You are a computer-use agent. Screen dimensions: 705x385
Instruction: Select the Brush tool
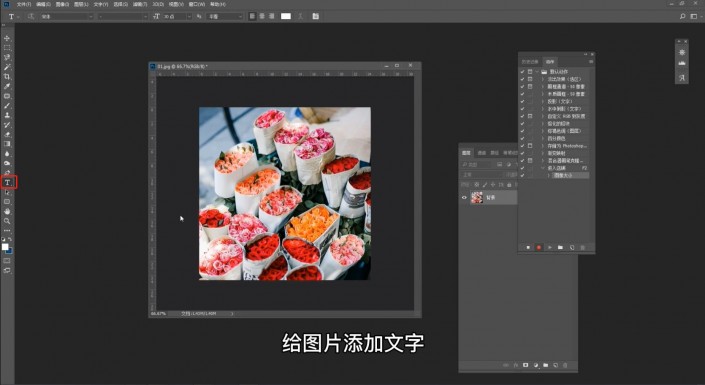[7, 106]
